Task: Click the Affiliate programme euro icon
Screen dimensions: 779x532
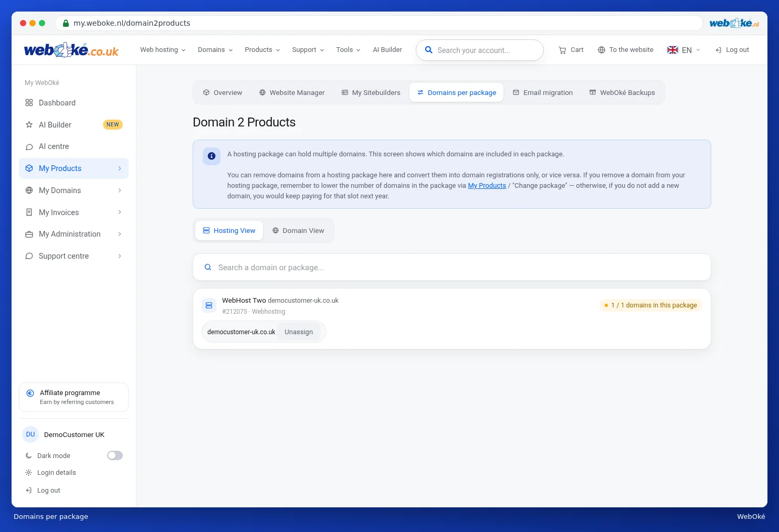Action: pyautogui.click(x=30, y=393)
